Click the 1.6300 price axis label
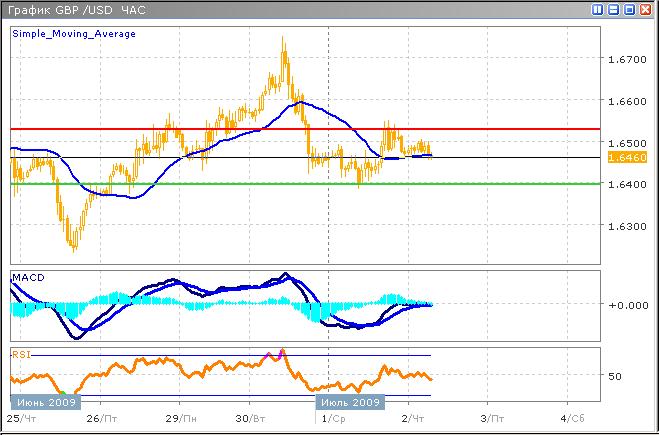 click(x=627, y=226)
